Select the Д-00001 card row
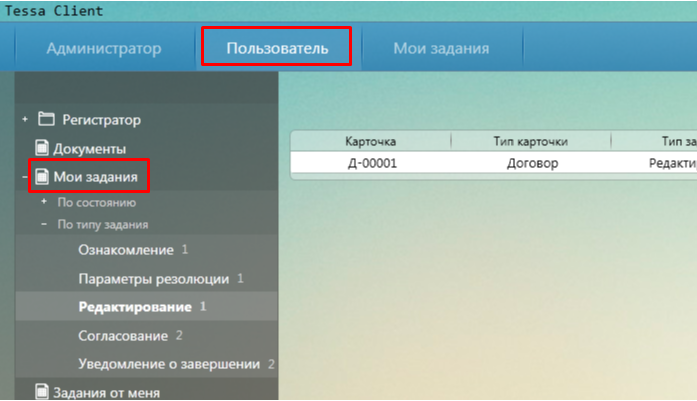The height and width of the screenshot is (401, 697). (371, 164)
